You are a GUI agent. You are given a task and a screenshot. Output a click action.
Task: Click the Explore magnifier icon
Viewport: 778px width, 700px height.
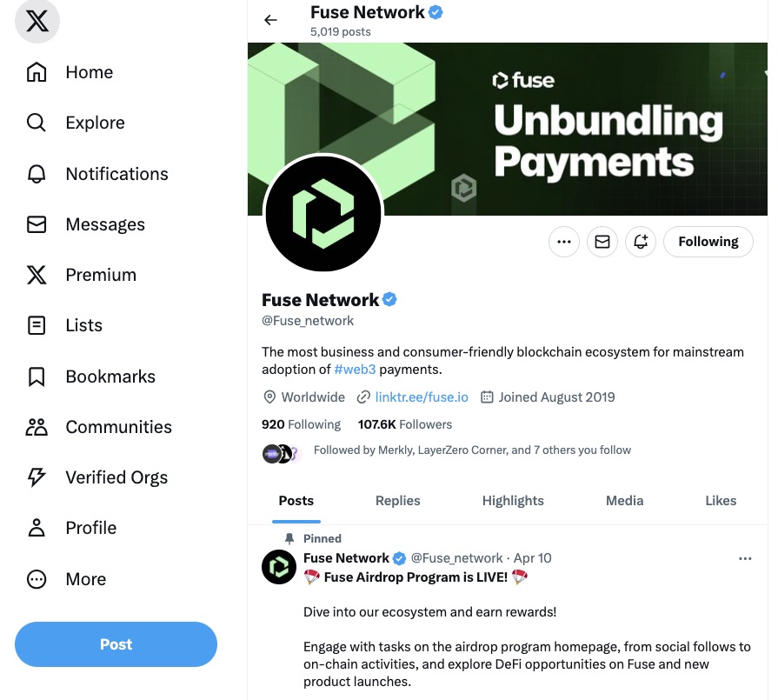click(37, 123)
